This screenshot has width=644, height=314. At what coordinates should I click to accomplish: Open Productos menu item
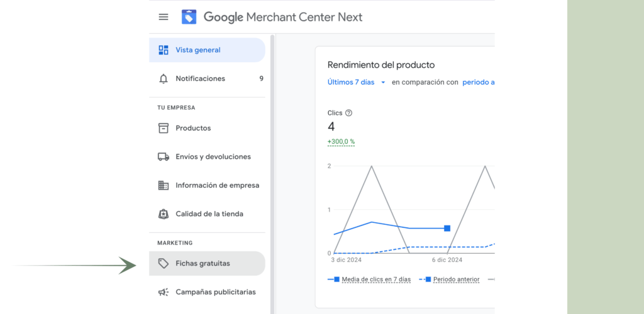point(207,128)
